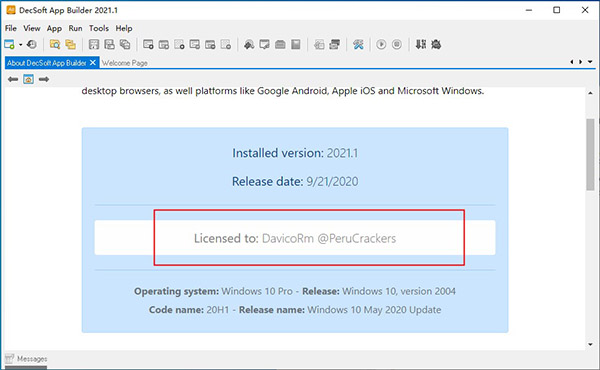
Task: Click the monitor with cursor toolbar icon
Action: tap(264, 44)
